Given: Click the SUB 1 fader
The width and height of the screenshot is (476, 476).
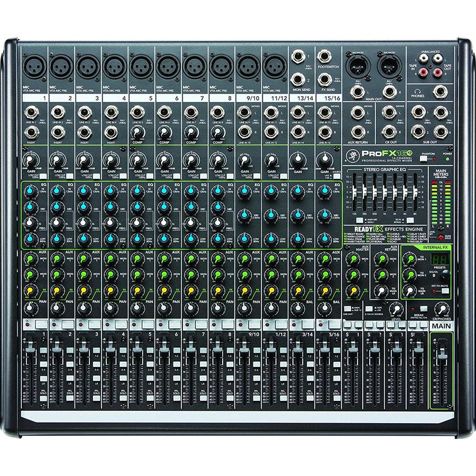Looking at the screenshot, I should (x=352, y=347).
